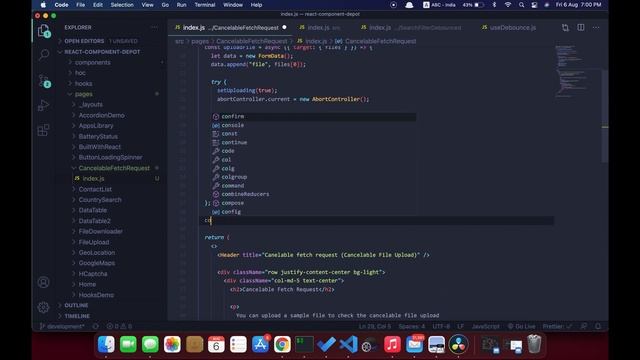The height and width of the screenshot is (360, 640).
Task: Open Finder from the dock
Action: point(106,344)
